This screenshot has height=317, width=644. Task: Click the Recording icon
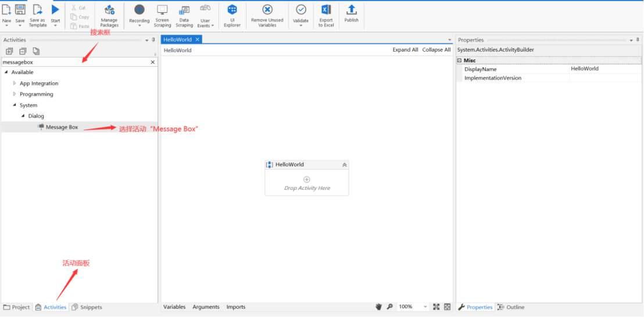tap(139, 10)
